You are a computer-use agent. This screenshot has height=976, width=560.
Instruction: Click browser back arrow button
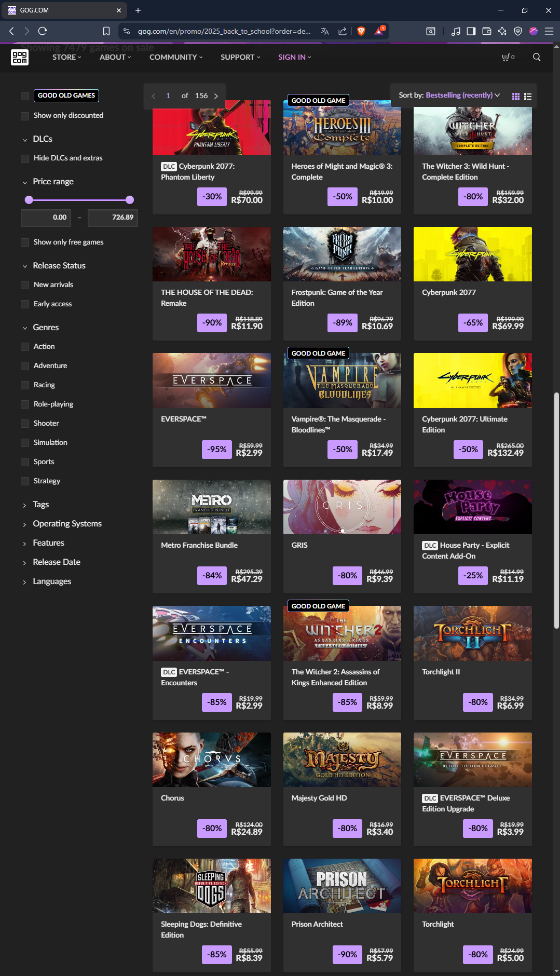11,31
